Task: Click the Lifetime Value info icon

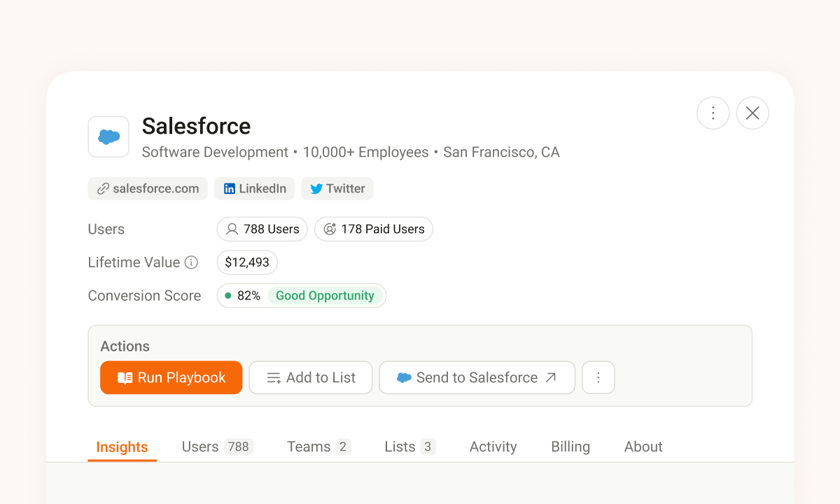Action: 191,262
